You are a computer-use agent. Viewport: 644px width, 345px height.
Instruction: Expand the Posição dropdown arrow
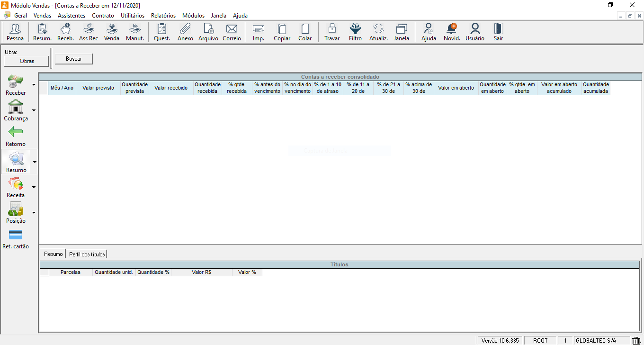click(34, 213)
